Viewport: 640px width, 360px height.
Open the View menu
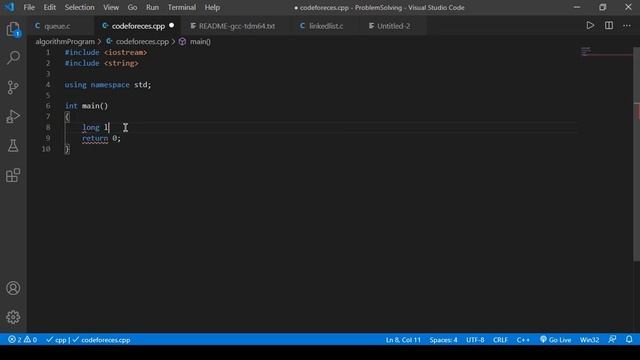click(111, 7)
